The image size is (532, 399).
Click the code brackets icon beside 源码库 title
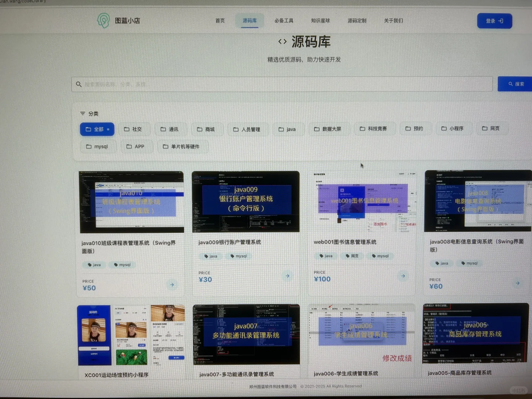point(283,41)
